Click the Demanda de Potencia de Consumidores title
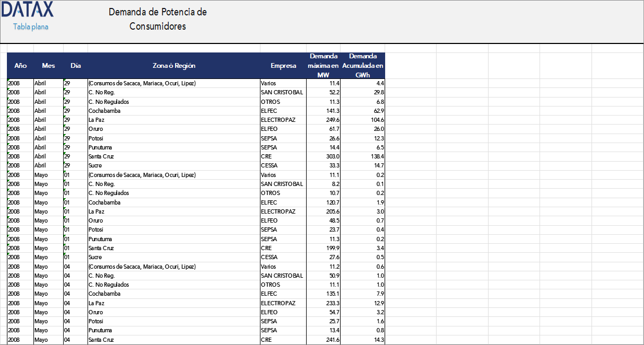Image resolution: width=644 pixels, height=345 pixels. tap(158, 19)
